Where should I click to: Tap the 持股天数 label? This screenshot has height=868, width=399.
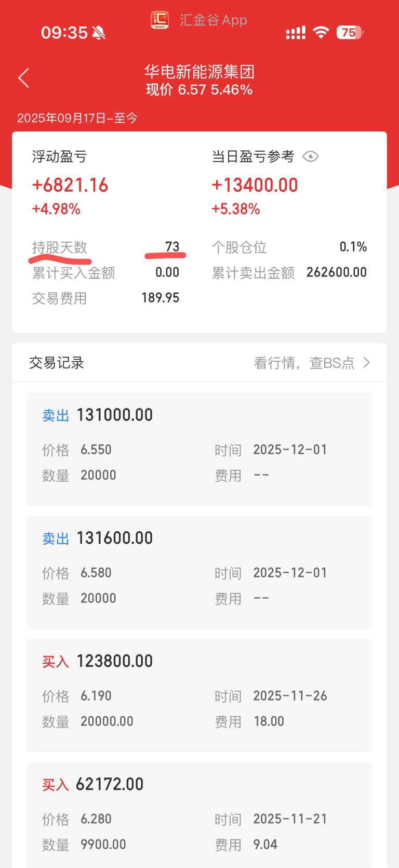pyautogui.click(x=60, y=247)
